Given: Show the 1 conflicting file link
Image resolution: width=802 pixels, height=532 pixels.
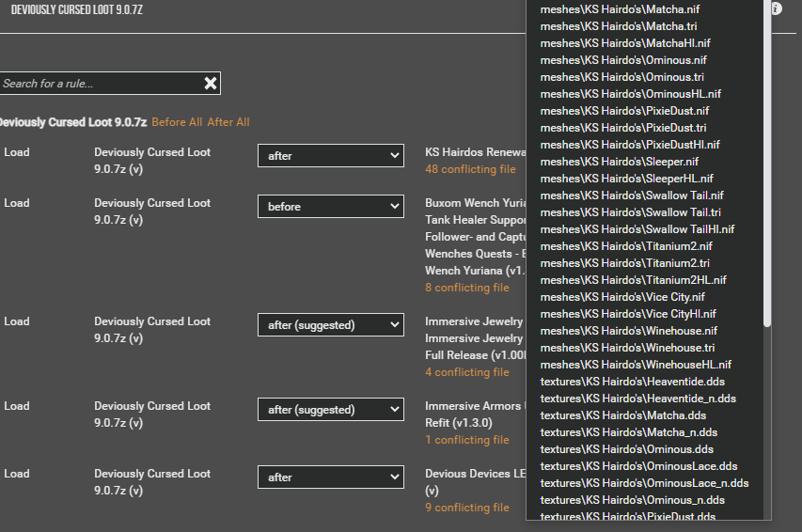Looking at the screenshot, I should (467, 440).
